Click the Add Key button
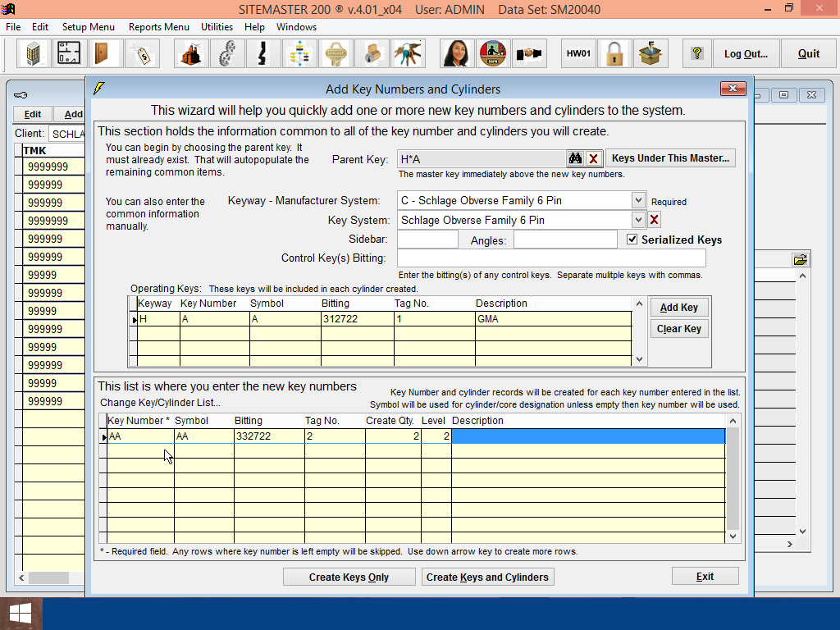The image size is (840, 630). (x=678, y=308)
